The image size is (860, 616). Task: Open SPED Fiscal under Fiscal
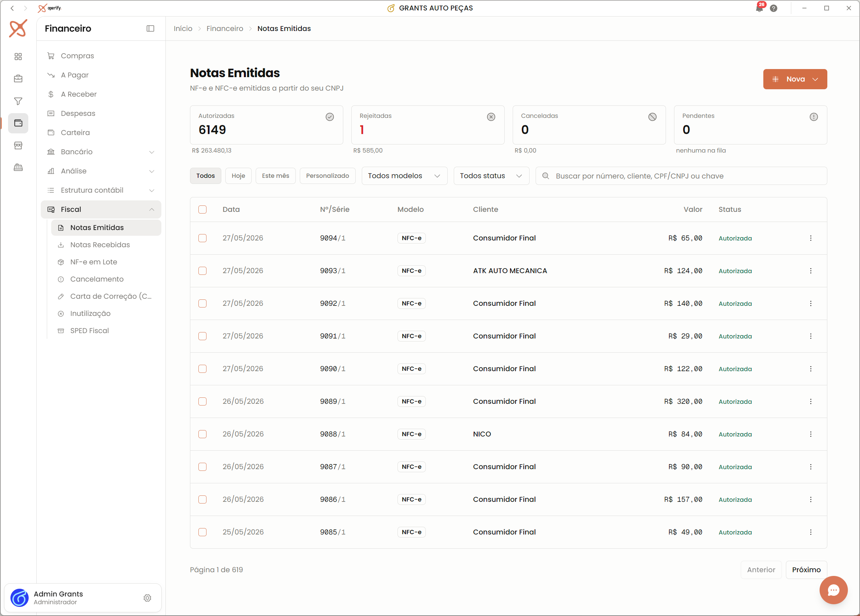pyautogui.click(x=106, y=331)
